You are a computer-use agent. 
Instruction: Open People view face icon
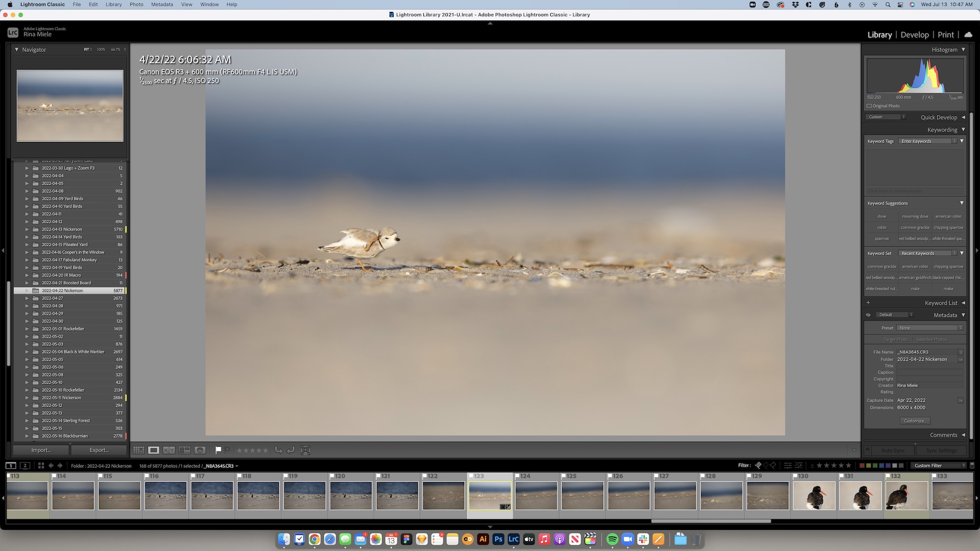click(x=199, y=450)
